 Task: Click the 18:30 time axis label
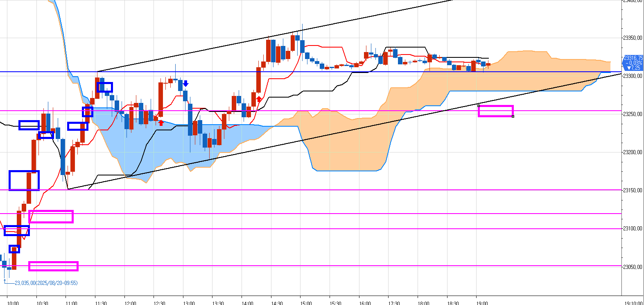point(453,303)
